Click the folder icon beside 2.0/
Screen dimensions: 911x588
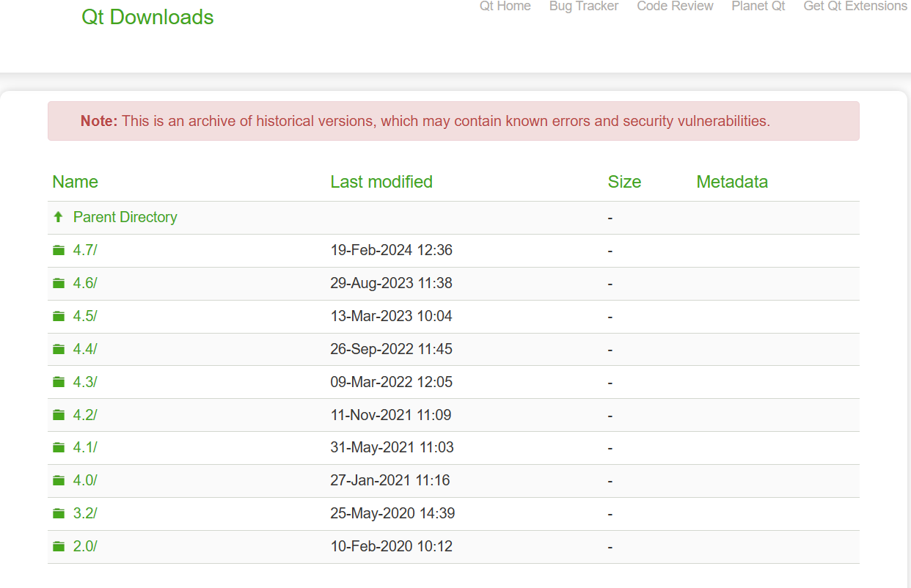point(59,546)
